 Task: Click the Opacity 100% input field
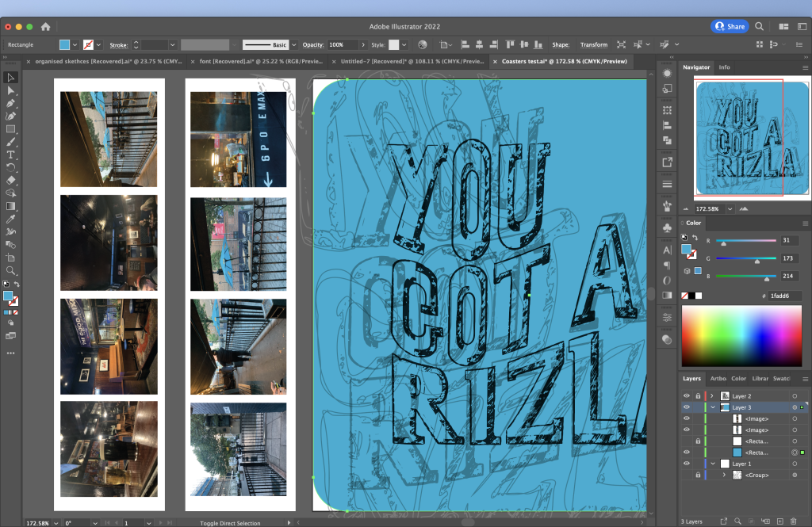[343, 45]
